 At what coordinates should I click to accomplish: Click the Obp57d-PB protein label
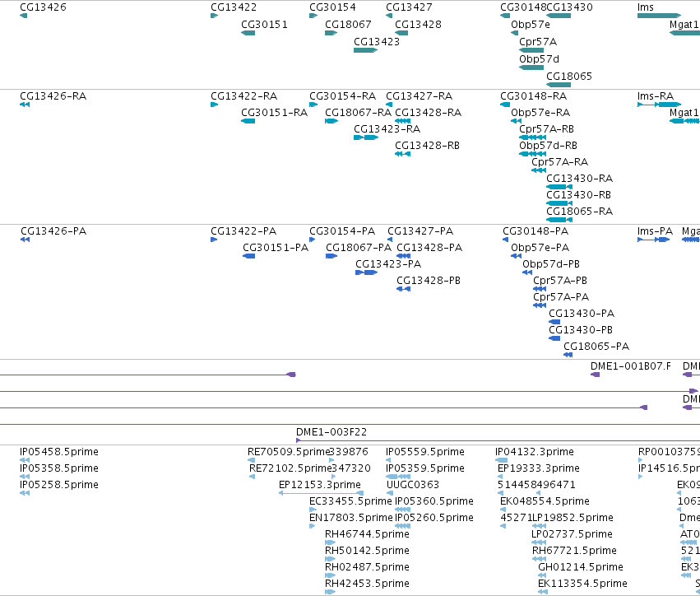[x=551, y=264]
